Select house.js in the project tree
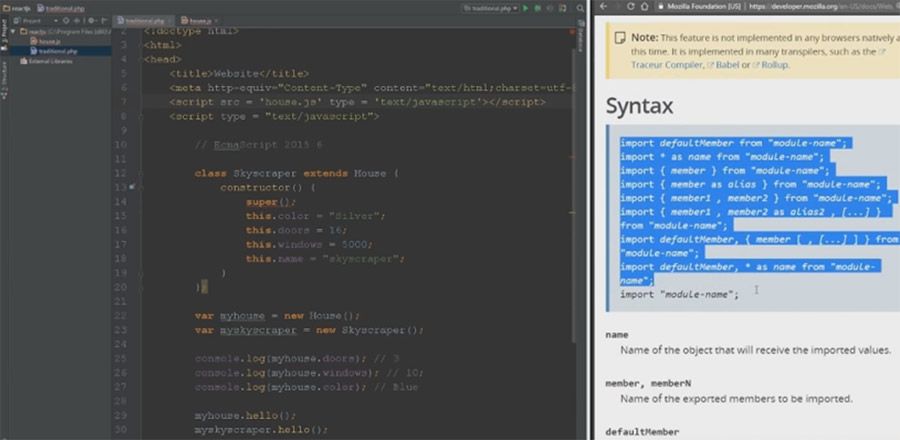Image resolution: width=900 pixels, height=440 pixels. (x=45, y=41)
